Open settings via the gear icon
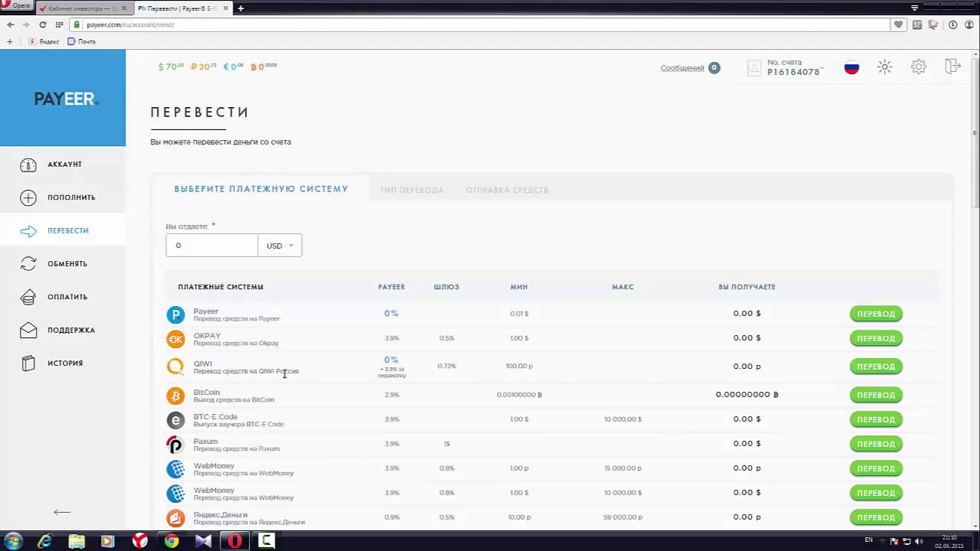 [x=919, y=67]
